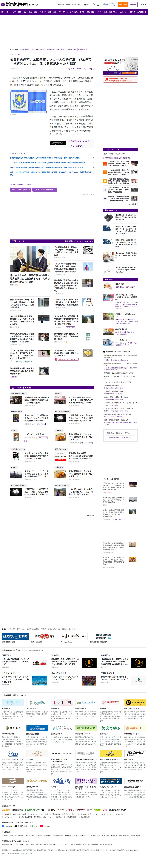Open the #ネパール土石流 keyword tag
The width and height of the screenshot is (148, 868).
pos(38,50)
